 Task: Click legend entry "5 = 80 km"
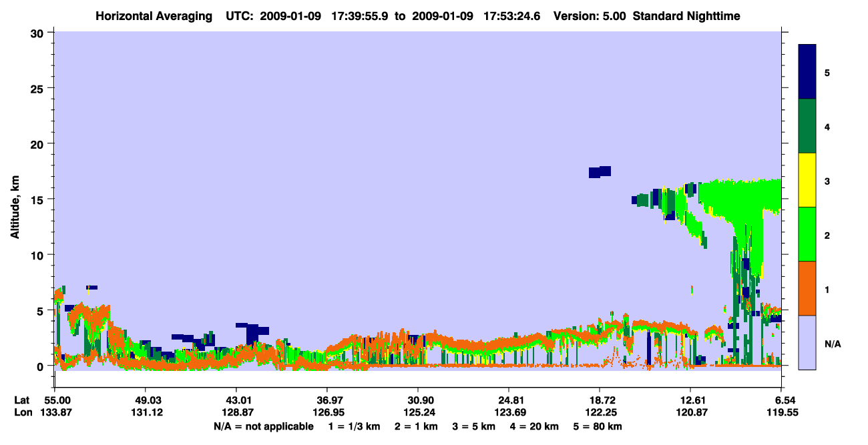(x=599, y=426)
